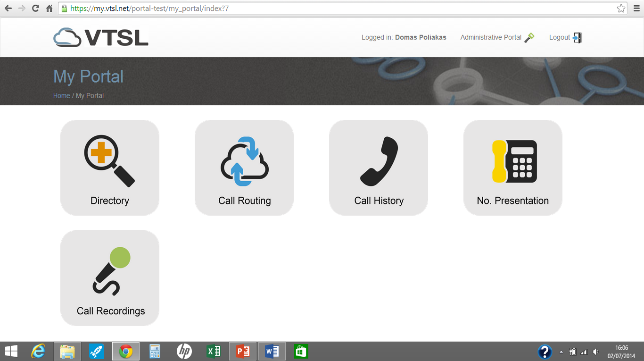Click the address bar URL field
The height and width of the screenshot is (361, 644).
pyautogui.click(x=189, y=8)
